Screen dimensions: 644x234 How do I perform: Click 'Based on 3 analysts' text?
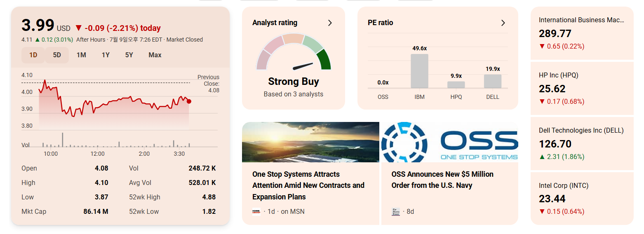(294, 94)
